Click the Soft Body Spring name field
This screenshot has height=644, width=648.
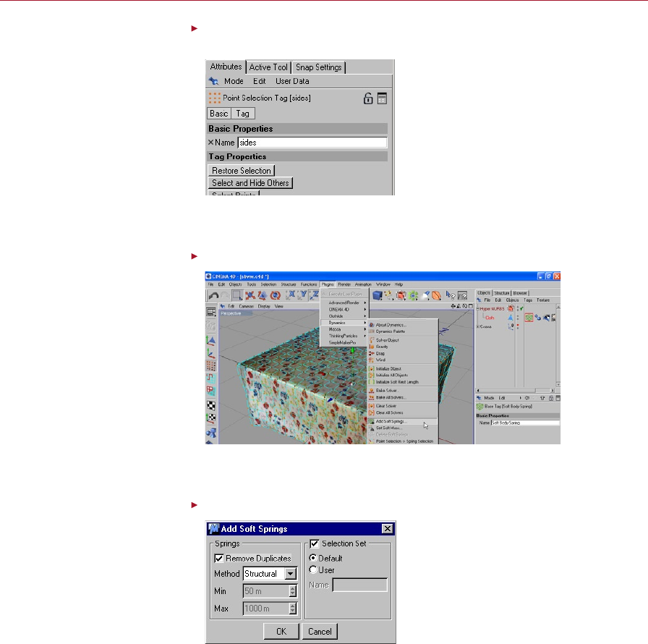point(525,423)
